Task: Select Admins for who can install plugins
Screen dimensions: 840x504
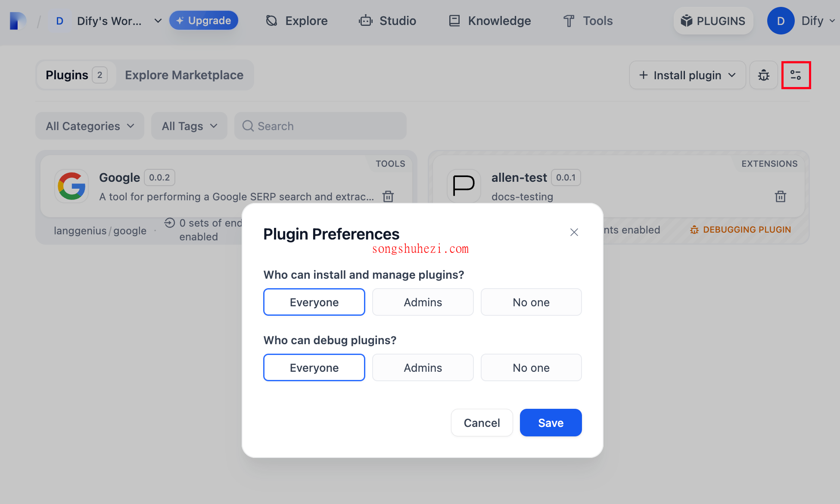Action: point(422,302)
